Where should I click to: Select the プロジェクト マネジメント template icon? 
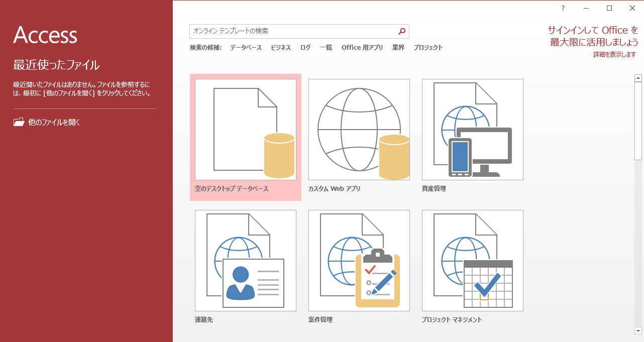pos(473,261)
